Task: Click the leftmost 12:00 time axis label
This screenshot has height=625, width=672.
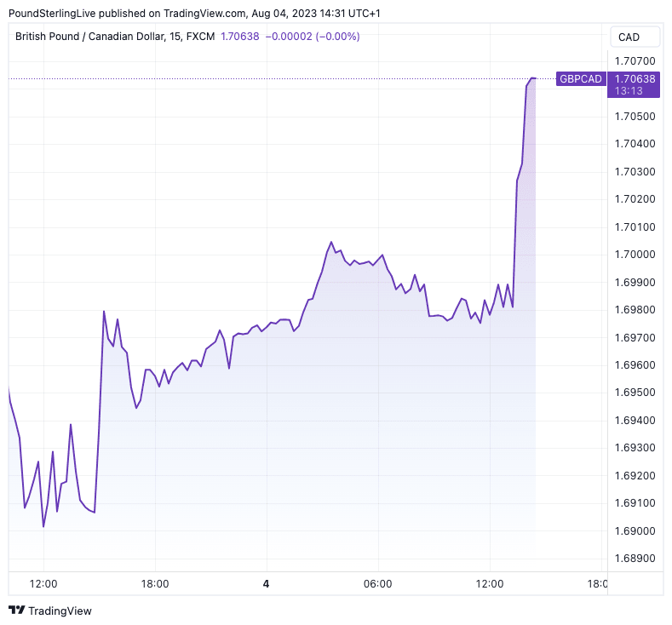Action: point(43,584)
